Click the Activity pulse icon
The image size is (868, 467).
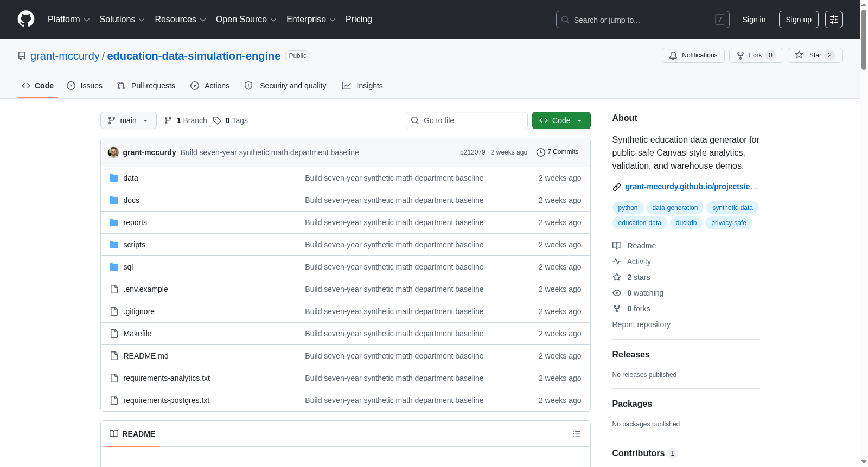coord(617,261)
